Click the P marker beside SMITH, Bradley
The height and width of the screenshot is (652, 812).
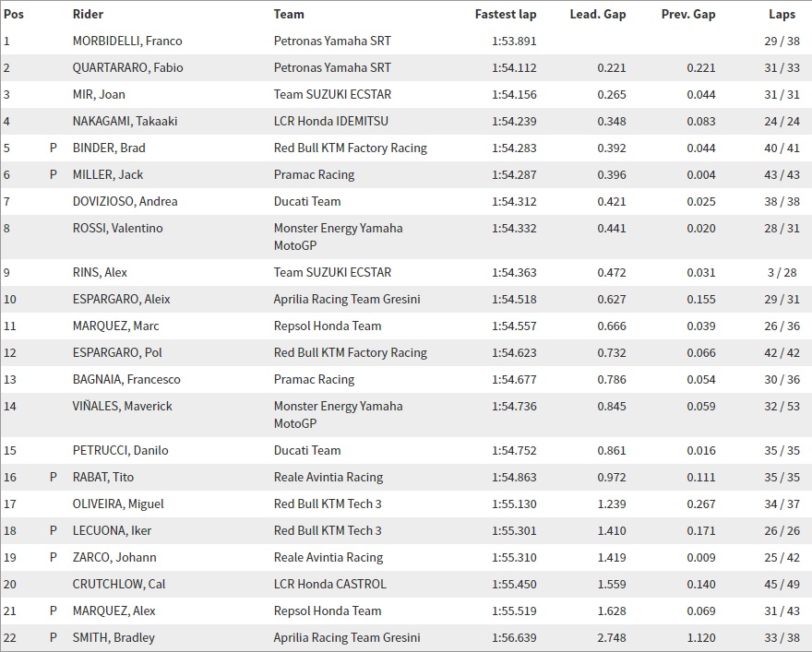54,637
